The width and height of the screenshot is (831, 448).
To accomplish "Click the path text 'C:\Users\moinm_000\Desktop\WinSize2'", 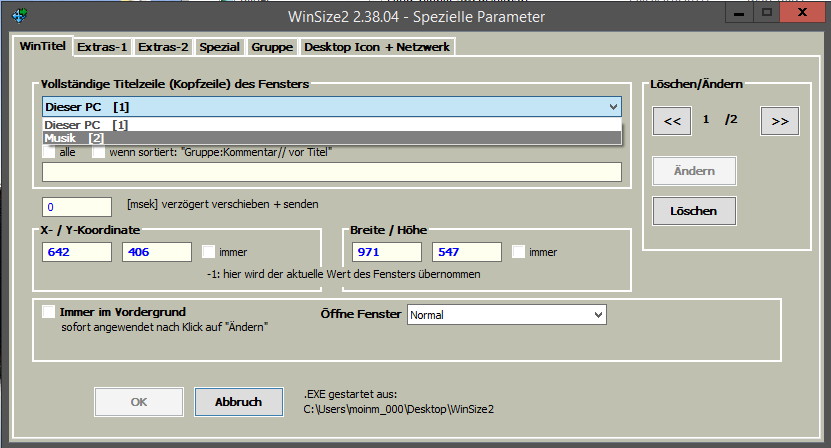I will pyautogui.click(x=399, y=409).
